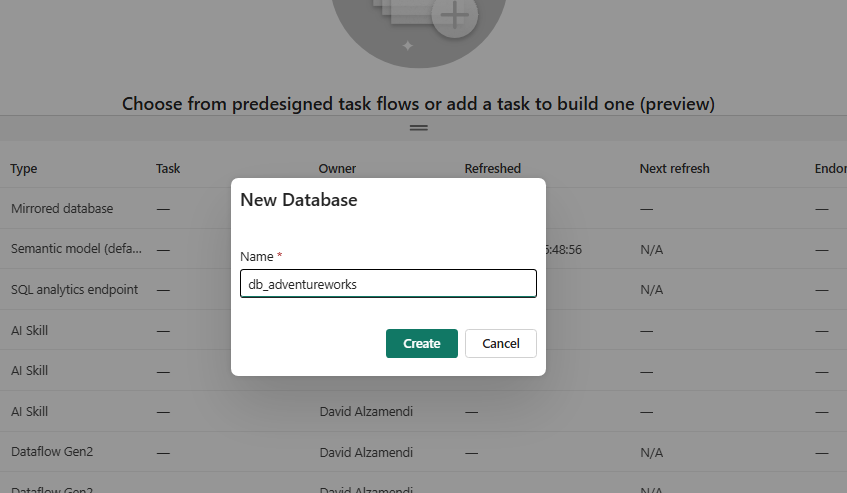Click the database Name input field
The width and height of the screenshot is (847, 493).
pyautogui.click(x=388, y=283)
